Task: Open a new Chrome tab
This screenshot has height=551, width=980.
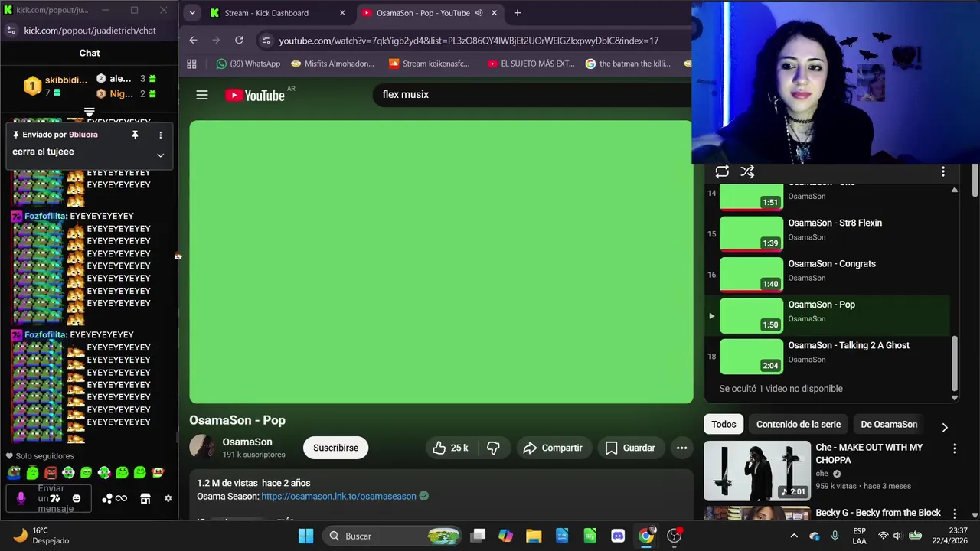Action: point(518,13)
